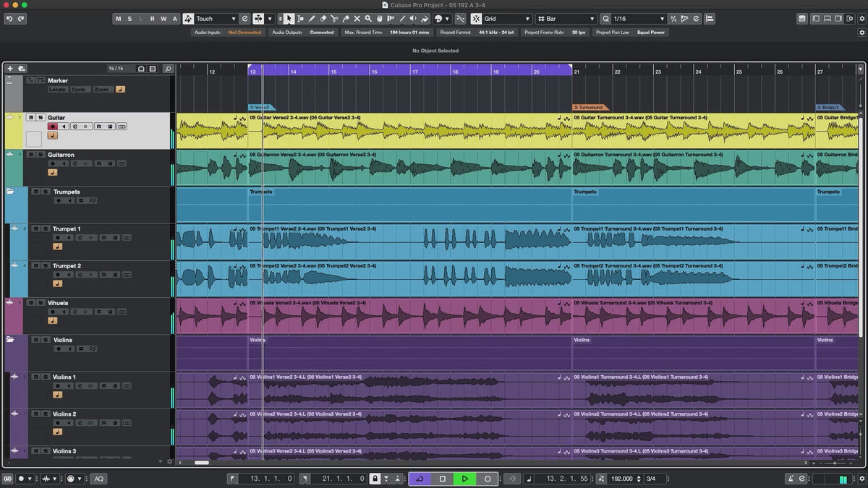The width and height of the screenshot is (868, 488).
Task: Select the Mute X tool
Action: point(357,19)
